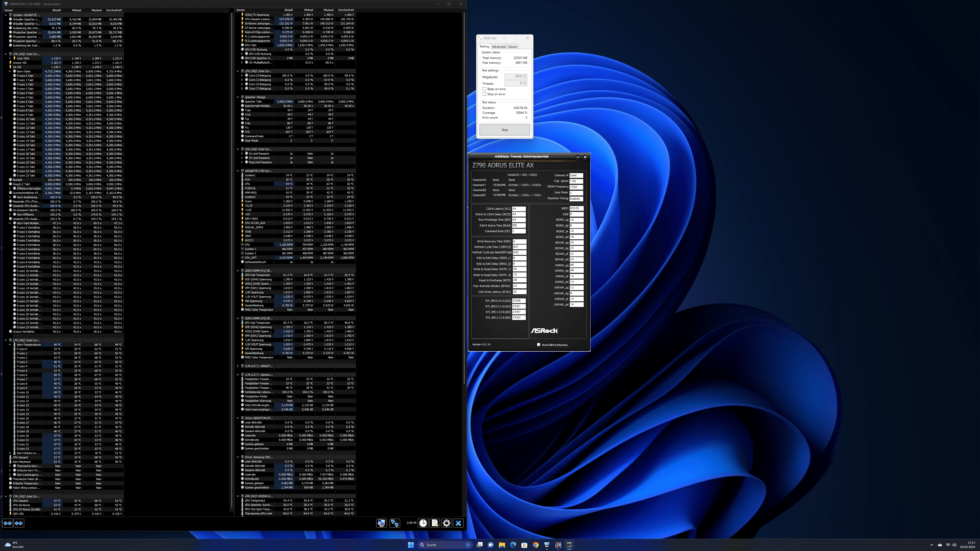Launch Microsoft Edge from the taskbar
The image size is (980, 551).
513,545
